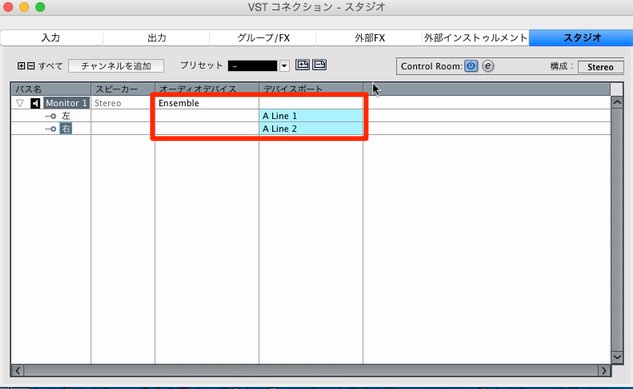
Task: Click the チャンネルを追加 button
Action: coord(116,66)
